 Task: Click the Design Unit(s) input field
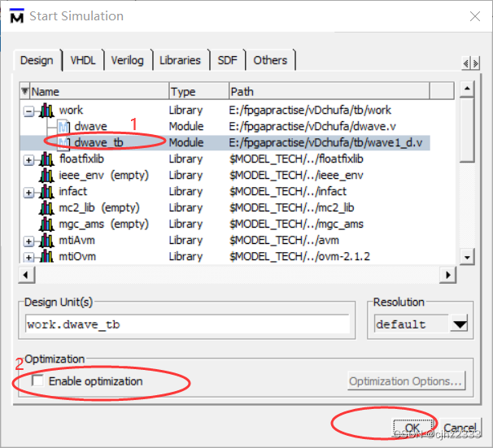point(187,324)
